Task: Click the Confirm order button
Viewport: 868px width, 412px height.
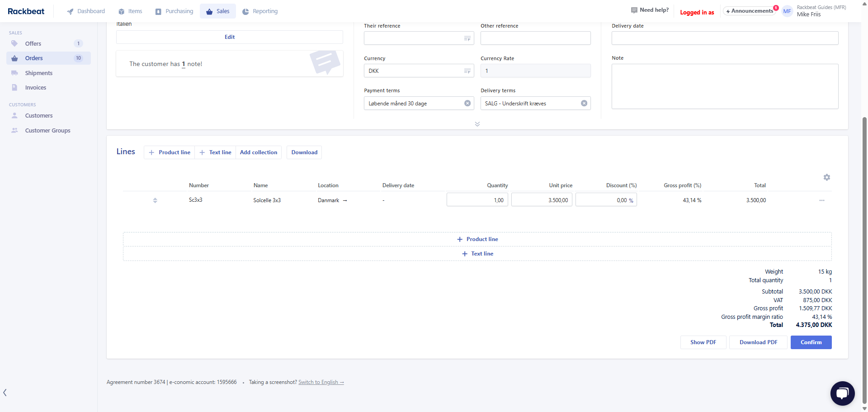Action: (811, 342)
